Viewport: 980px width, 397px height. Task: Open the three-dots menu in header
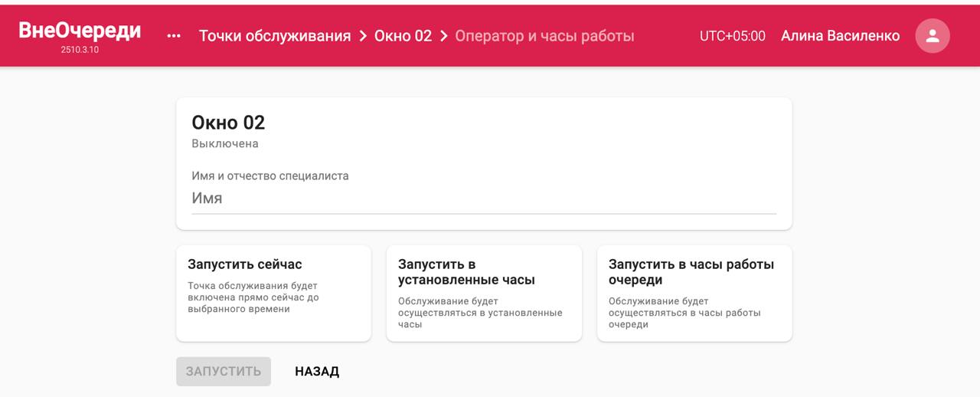[x=174, y=36]
